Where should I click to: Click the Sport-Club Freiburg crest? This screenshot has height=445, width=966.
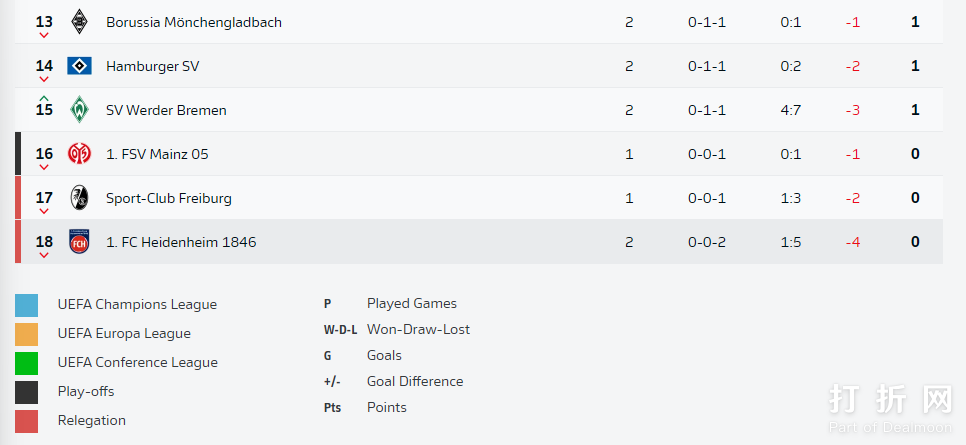pos(79,198)
